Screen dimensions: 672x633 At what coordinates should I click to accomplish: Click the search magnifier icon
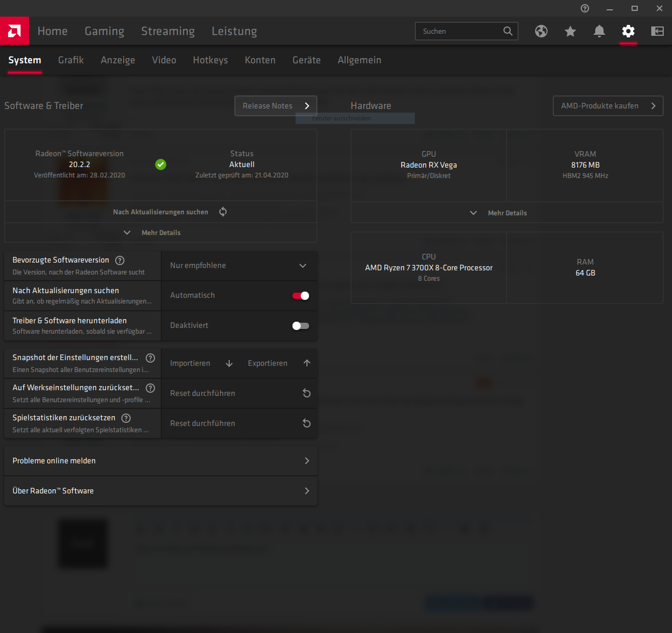508,31
